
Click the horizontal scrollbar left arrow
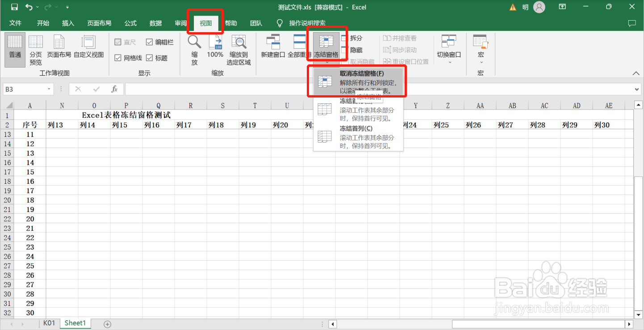tap(332, 324)
